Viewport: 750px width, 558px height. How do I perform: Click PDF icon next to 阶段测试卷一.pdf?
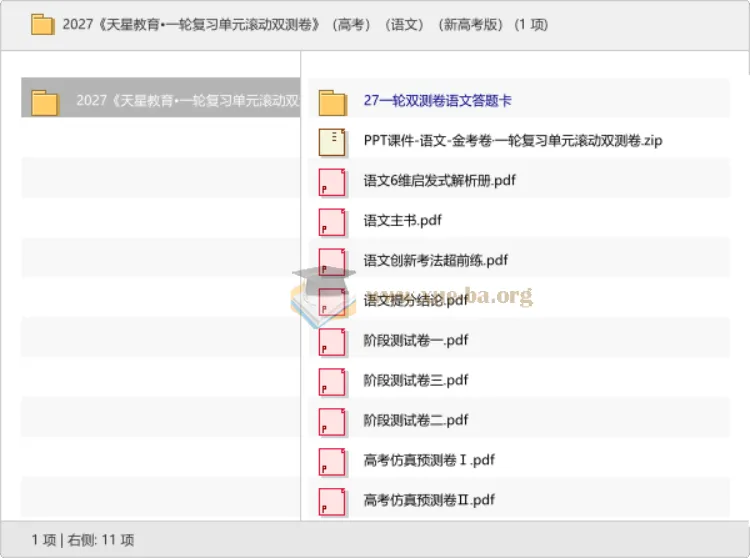tap(332, 342)
